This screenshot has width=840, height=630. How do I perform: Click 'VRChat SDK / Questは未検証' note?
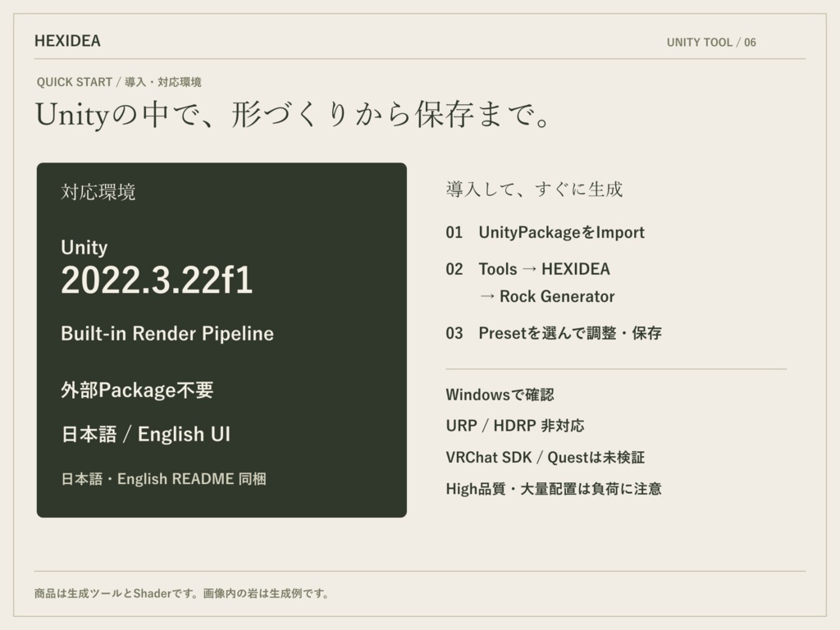click(545, 458)
